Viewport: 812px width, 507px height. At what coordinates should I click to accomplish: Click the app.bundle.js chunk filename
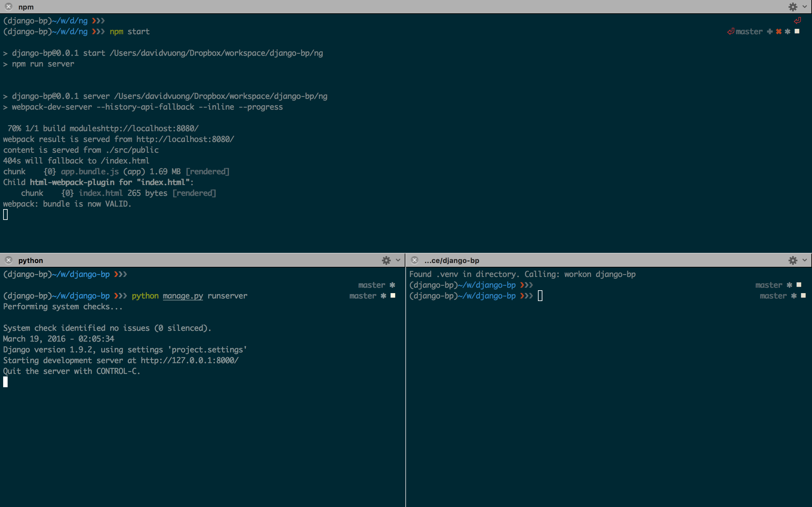coord(89,172)
